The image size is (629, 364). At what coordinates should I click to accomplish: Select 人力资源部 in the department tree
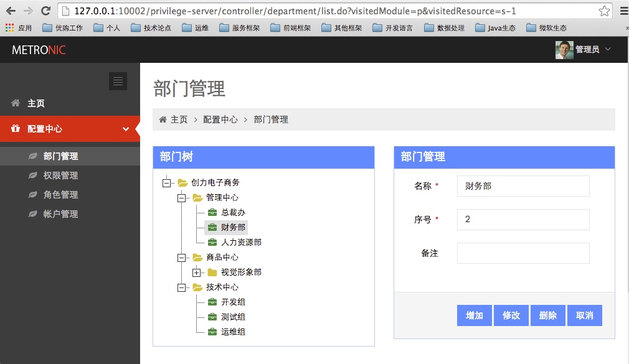241,242
